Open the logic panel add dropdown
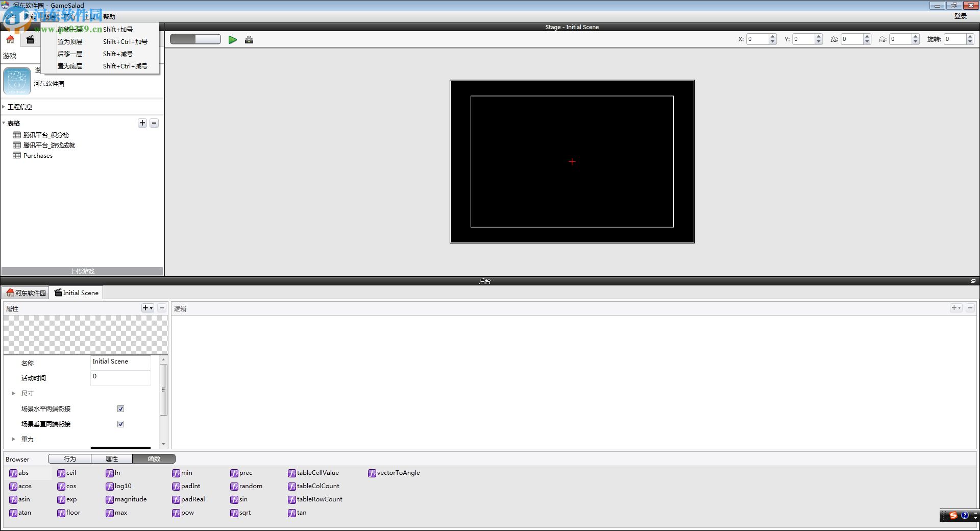Viewport: 980px width, 531px height. (956, 308)
